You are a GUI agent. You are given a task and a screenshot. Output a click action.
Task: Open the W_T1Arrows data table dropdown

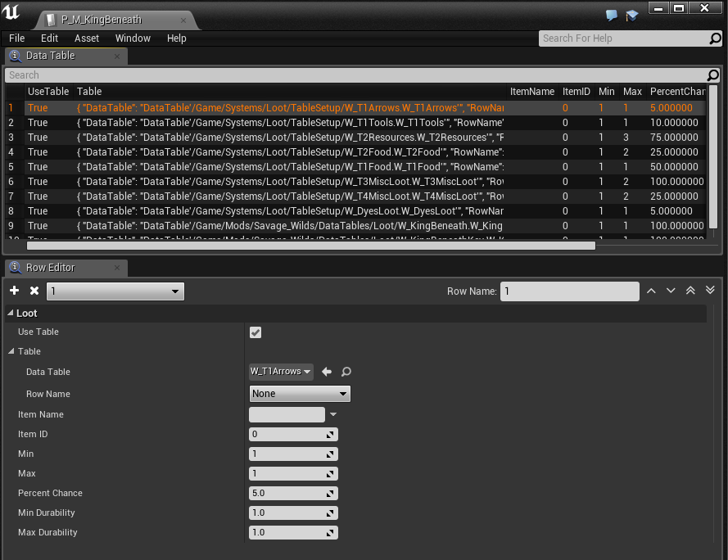click(x=281, y=372)
